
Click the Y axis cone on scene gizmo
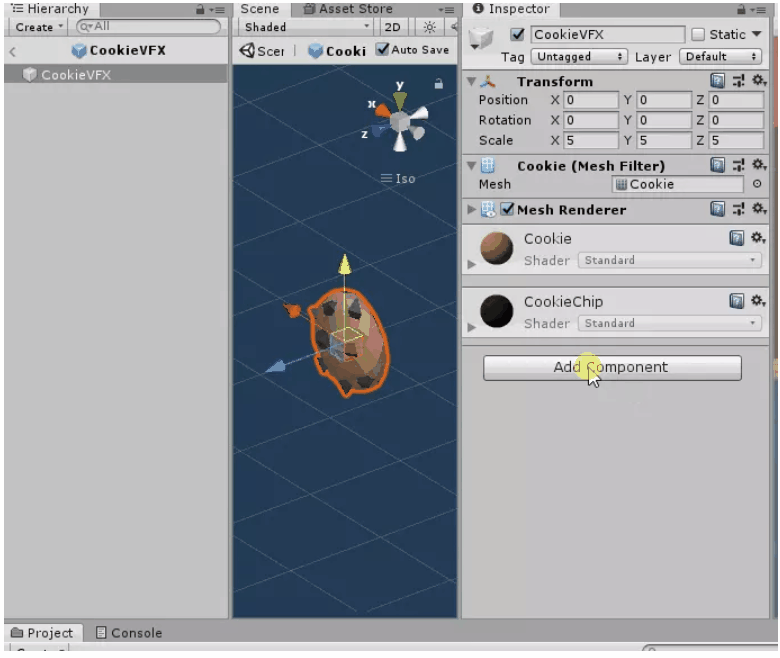pos(399,101)
